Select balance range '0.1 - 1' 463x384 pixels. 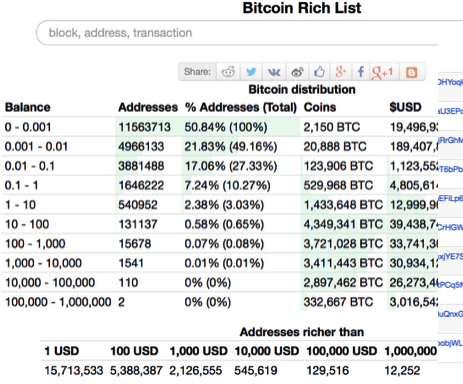(x=21, y=185)
